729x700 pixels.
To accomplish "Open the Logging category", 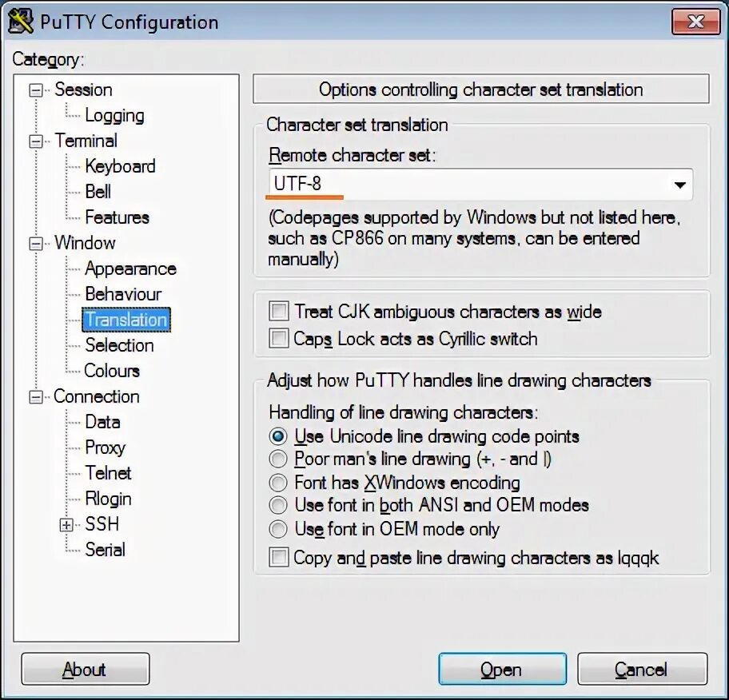I will (x=114, y=116).
